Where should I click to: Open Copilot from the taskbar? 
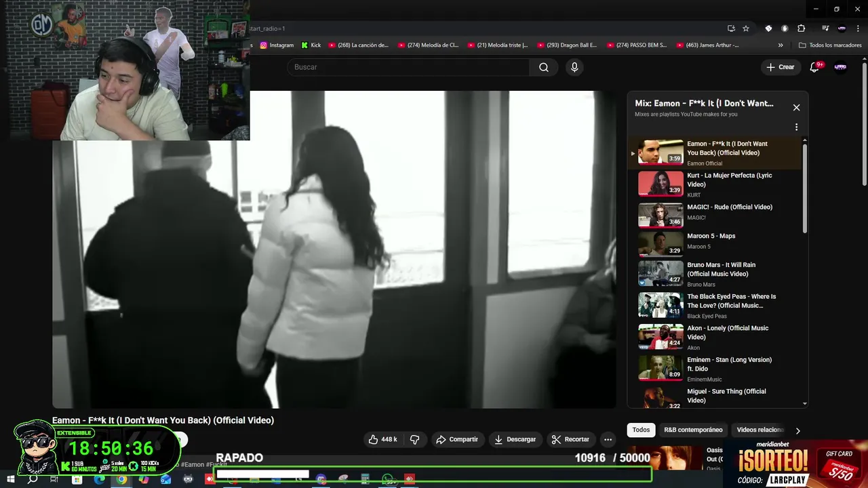144,479
